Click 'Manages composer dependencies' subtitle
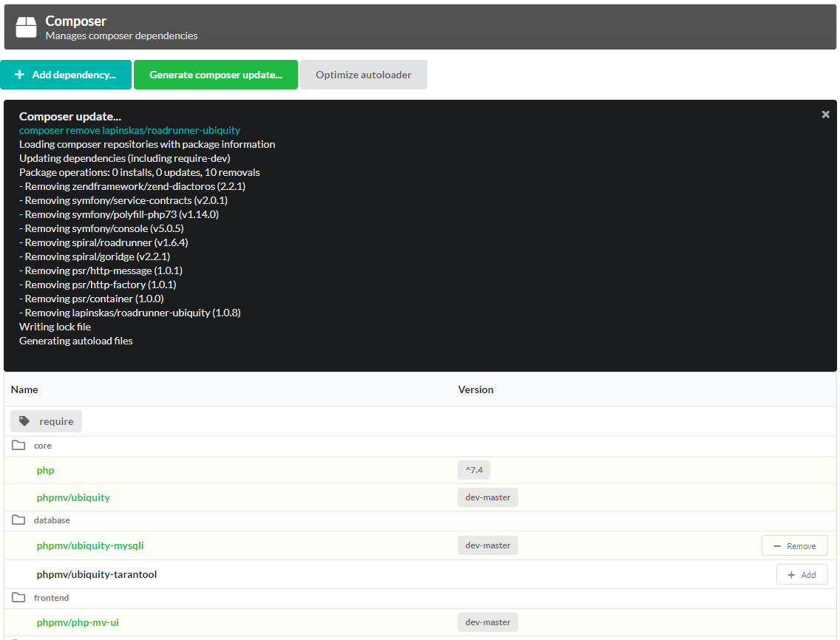The image size is (840, 640). coord(121,36)
